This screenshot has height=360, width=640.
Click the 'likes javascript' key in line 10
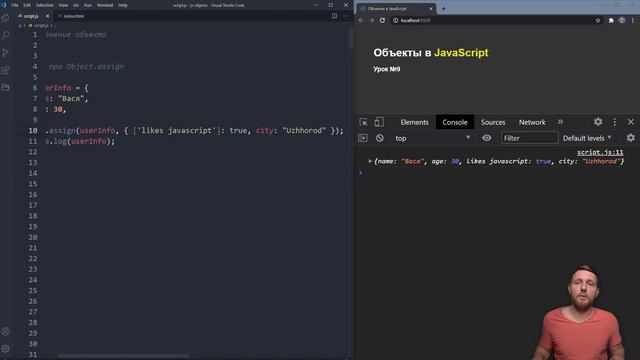177,131
